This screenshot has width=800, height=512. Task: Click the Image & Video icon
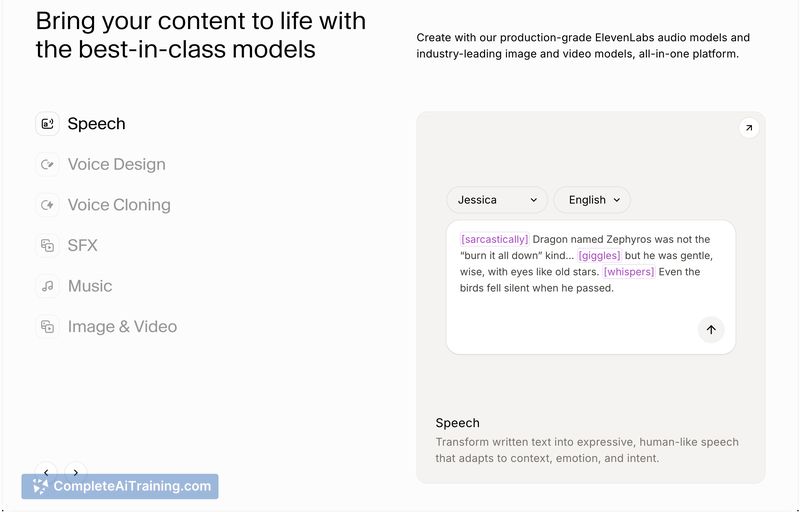[x=47, y=326]
